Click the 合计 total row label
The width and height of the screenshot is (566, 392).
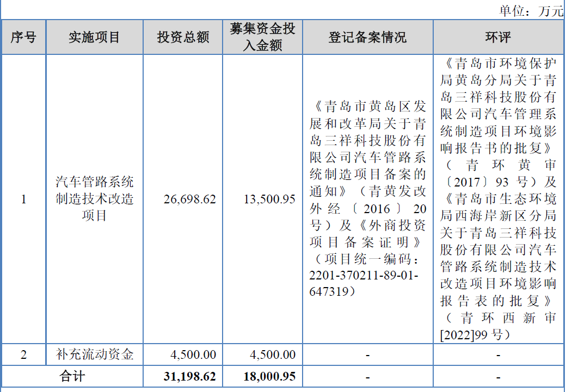pyautogui.click(x=72, y=376)
